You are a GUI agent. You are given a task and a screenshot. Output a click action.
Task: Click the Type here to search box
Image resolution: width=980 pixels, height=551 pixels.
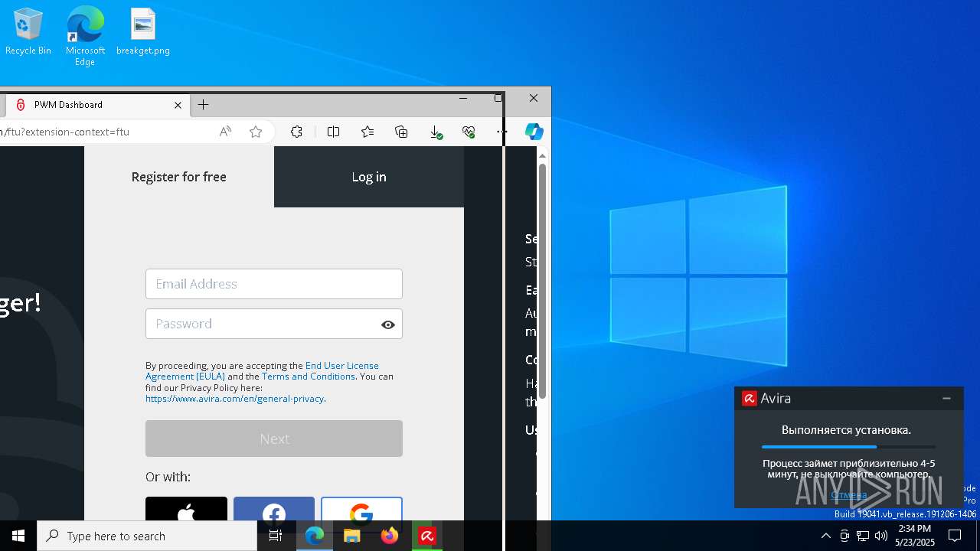click(x=147, y=536)
